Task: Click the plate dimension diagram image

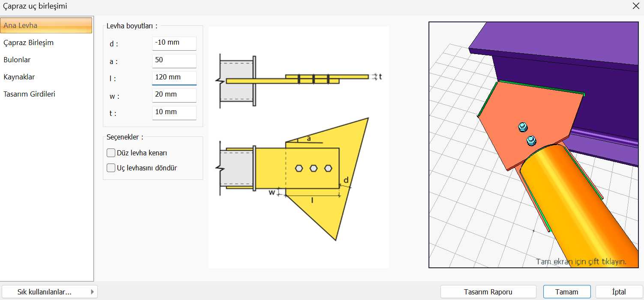Action: click(x=299, y=147)
